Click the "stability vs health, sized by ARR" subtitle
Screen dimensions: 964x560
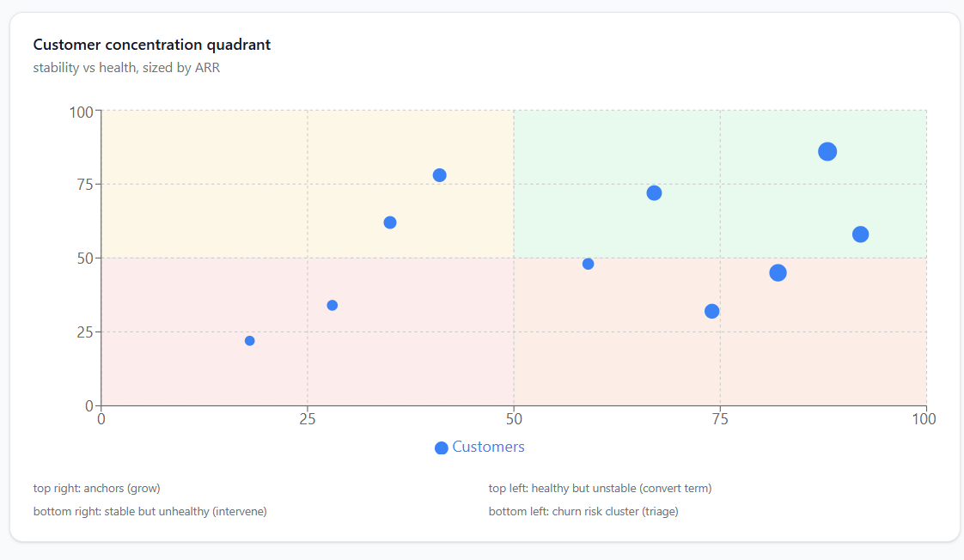tap(126, 67)
